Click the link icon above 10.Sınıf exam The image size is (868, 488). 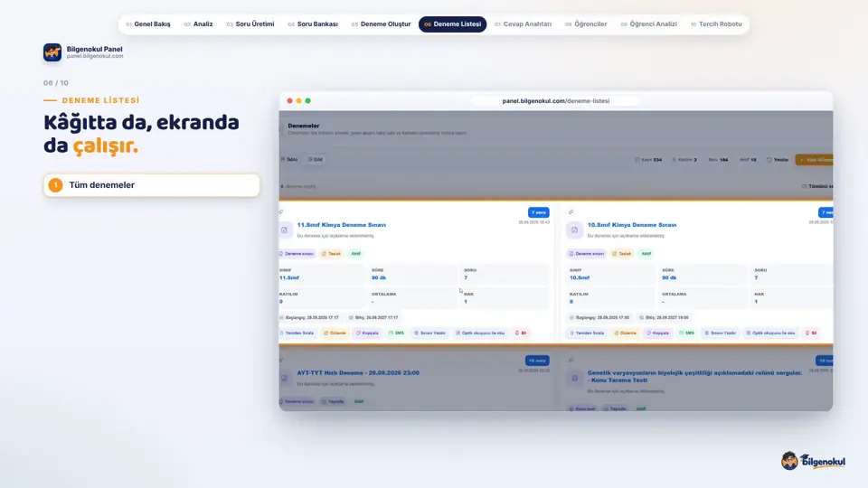coord(571,212)
